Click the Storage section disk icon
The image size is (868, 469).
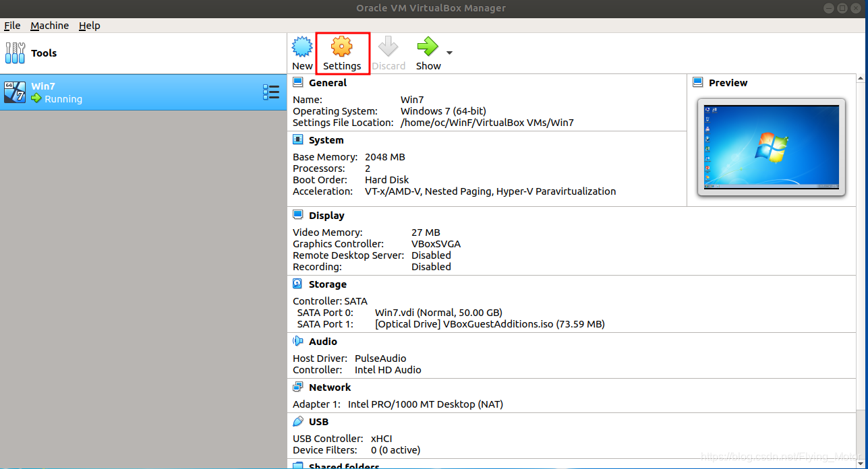(298, 284)
